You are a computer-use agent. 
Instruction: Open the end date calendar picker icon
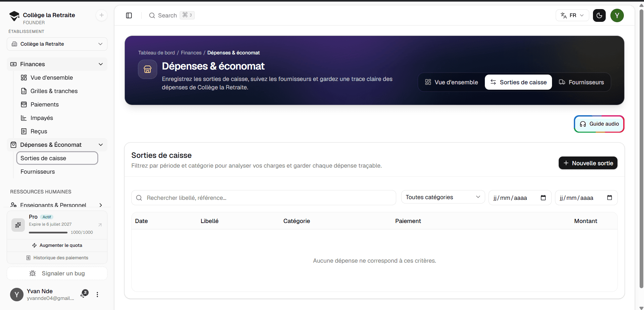[610, 197]
